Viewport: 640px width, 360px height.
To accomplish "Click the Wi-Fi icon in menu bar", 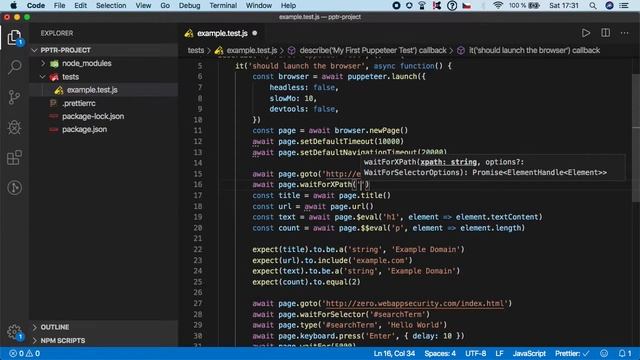I will point(498,5).
